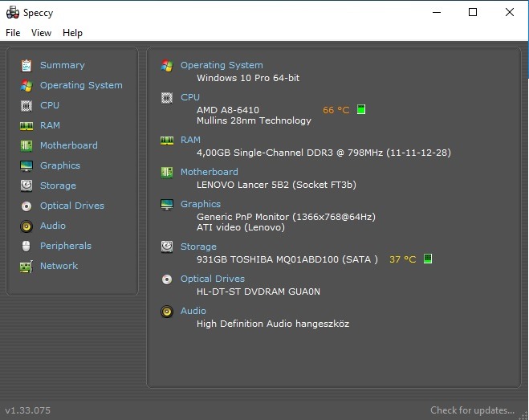
Task: Select Operating System in the sidebar
Action: [x=81, y=85]
